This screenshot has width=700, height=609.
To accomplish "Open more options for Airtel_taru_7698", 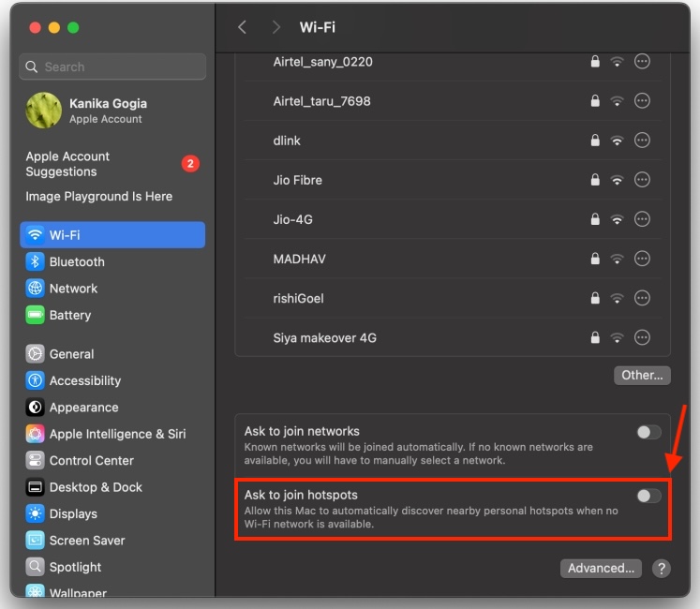I will tap(642, 101).
